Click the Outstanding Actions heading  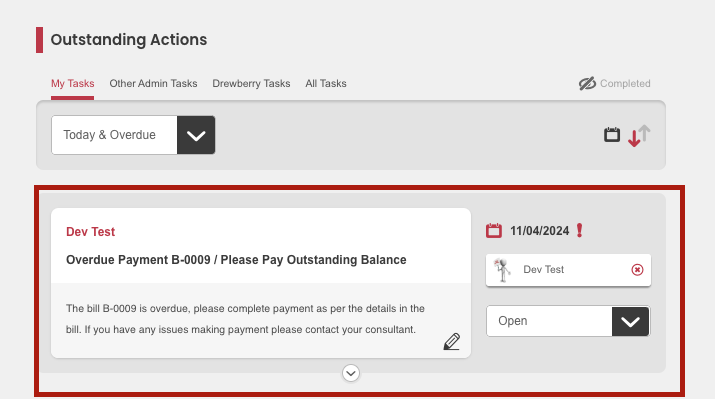(x=129, y=40)
